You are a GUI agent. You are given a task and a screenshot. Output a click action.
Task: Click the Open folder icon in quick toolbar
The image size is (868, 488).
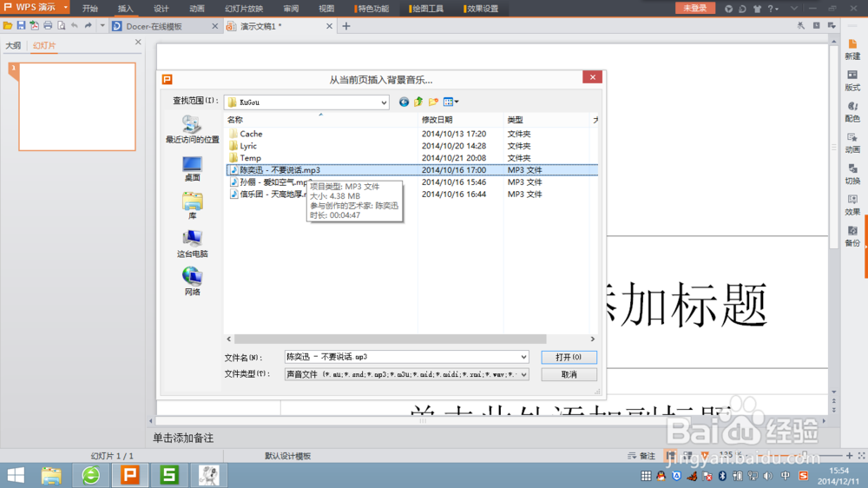8,25
